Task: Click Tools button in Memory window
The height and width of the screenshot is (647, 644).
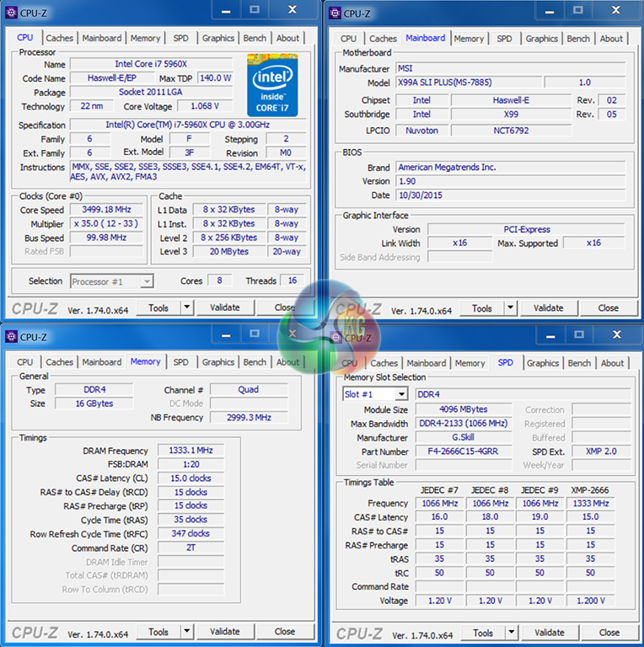Action: click(158, 632)
